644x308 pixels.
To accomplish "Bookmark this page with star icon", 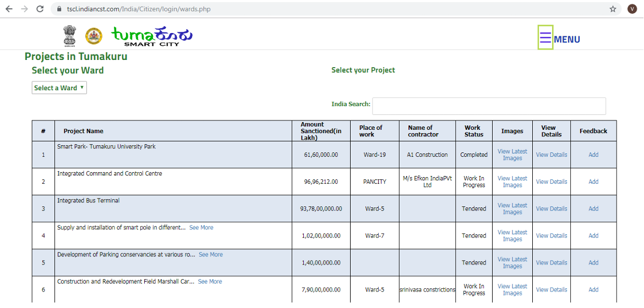I will [x=613, y=9].
